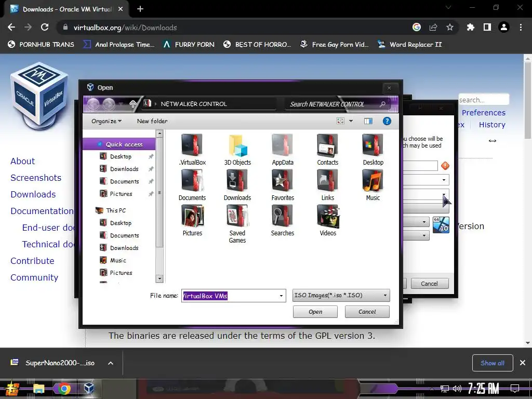
Task: Click Quick access in the sidebar
Action: (x=119, y=144)
